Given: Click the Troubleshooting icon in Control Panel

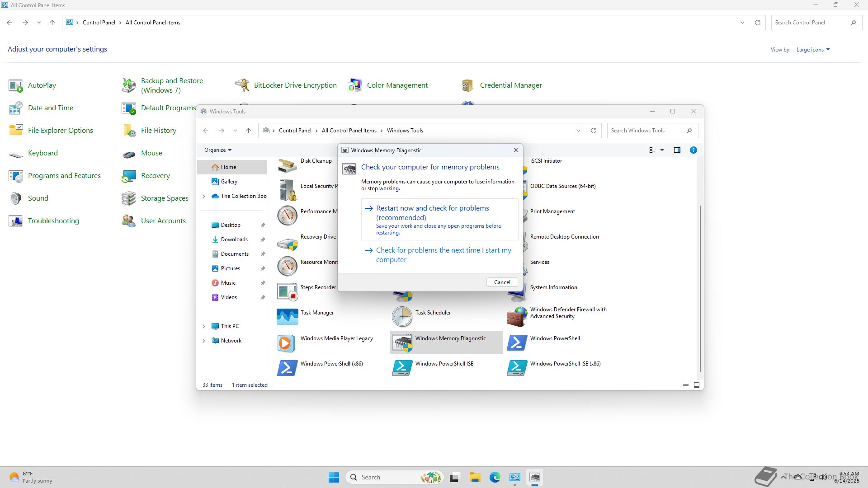Looking at the screenshot, I should coord(16,221).
